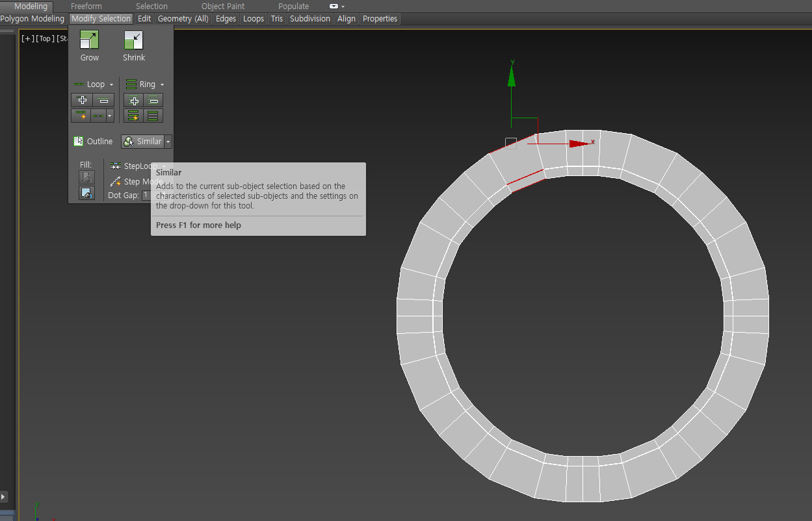Select the StepLoop tool
The width and height of the screenshot is (812, 521).
[133, 166]
